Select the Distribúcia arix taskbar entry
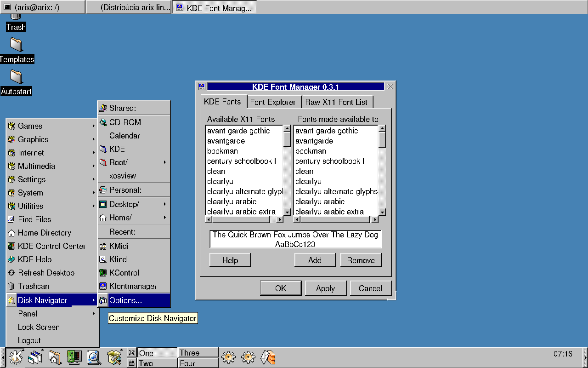 point(129,7)
